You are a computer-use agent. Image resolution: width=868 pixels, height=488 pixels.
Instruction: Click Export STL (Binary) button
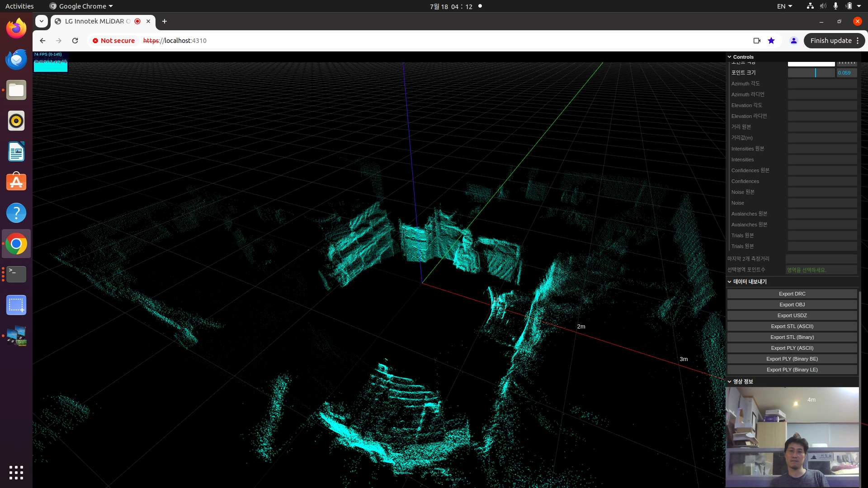tap(792, 337)
